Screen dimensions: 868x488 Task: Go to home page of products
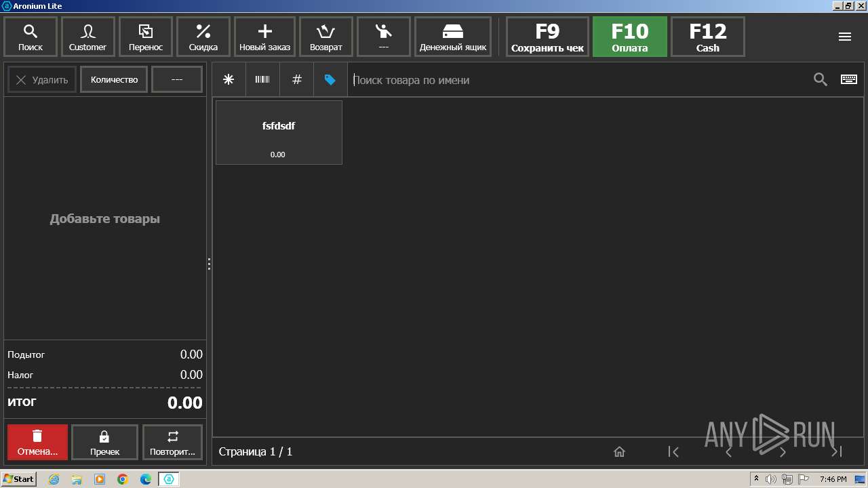(x=619, y=452)
